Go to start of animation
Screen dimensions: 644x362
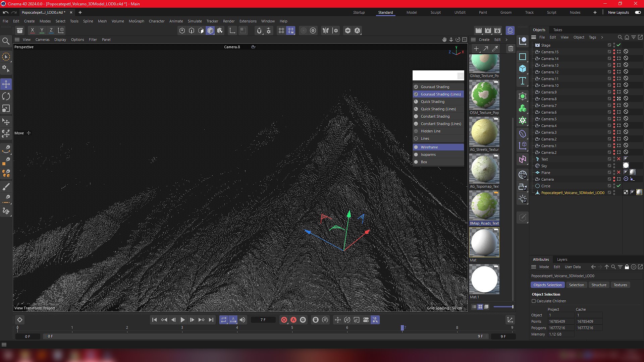click(154, 320)
